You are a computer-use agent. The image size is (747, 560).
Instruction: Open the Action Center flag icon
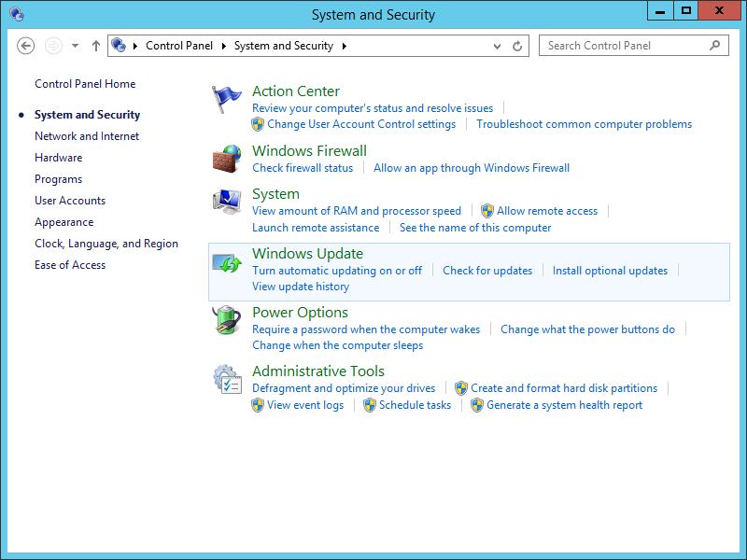pos(226,99)
